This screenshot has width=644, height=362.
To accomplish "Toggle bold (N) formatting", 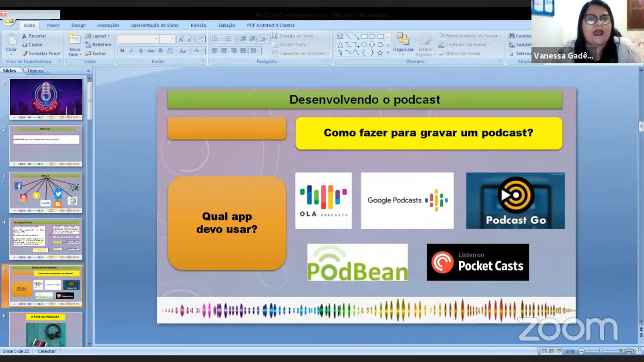I will (x=122, y=51).
